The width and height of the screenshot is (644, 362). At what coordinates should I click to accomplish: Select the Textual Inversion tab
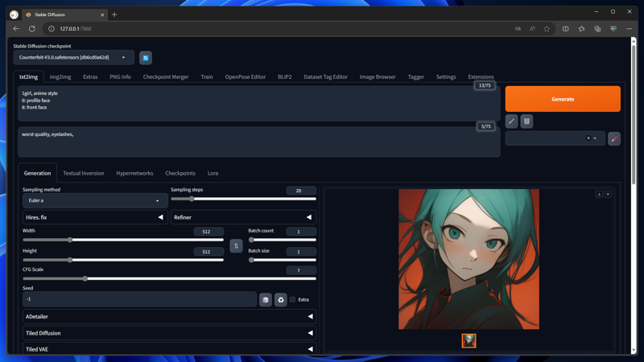click(x=84, y=173)
